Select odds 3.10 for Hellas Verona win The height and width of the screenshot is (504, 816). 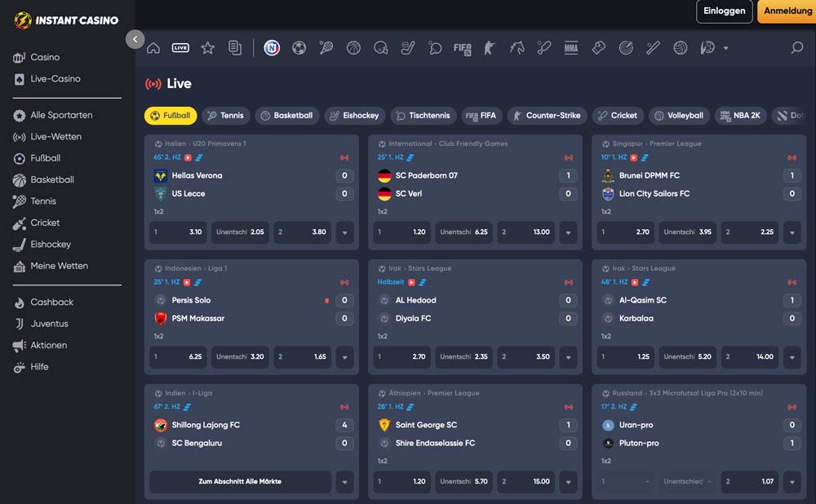pyautogui.click(x=178, y=232)
